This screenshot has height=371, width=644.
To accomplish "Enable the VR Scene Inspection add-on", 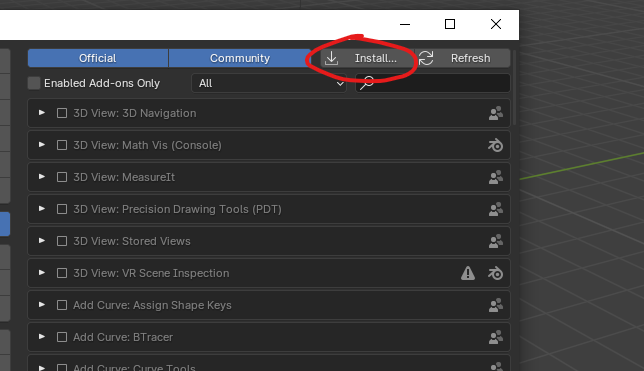I will [62, 273].
